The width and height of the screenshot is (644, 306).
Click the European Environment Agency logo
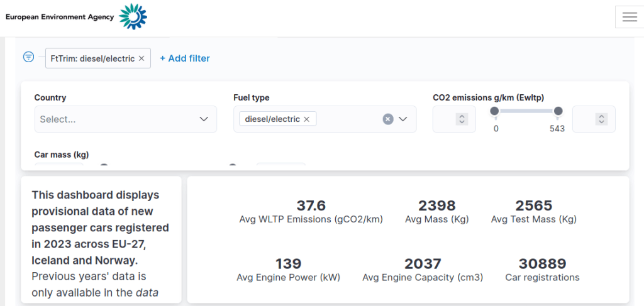pos(76,17)
